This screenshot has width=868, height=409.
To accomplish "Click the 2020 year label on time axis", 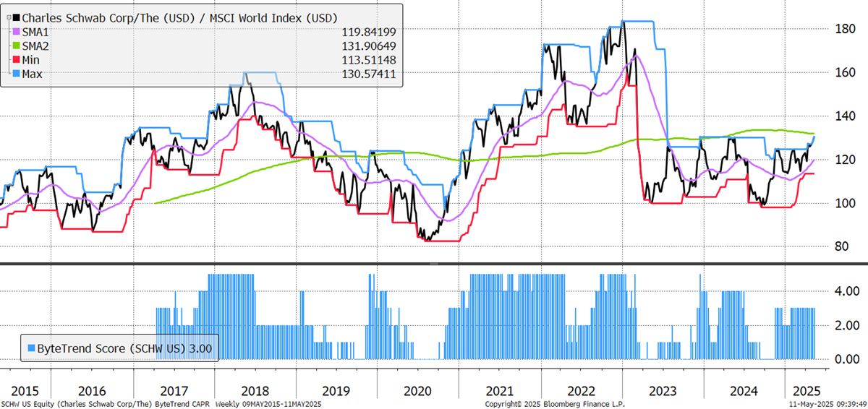I will pyautogui.click(x=417, y=389).
